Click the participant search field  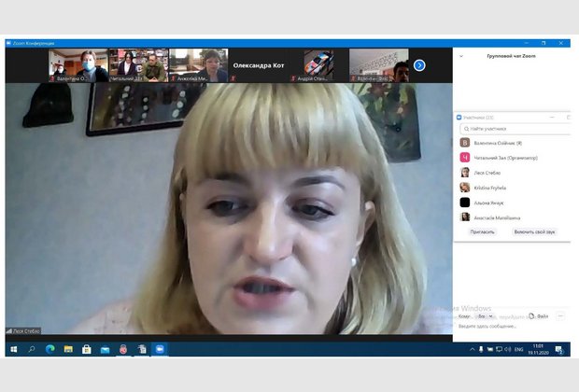coord(515,129)
